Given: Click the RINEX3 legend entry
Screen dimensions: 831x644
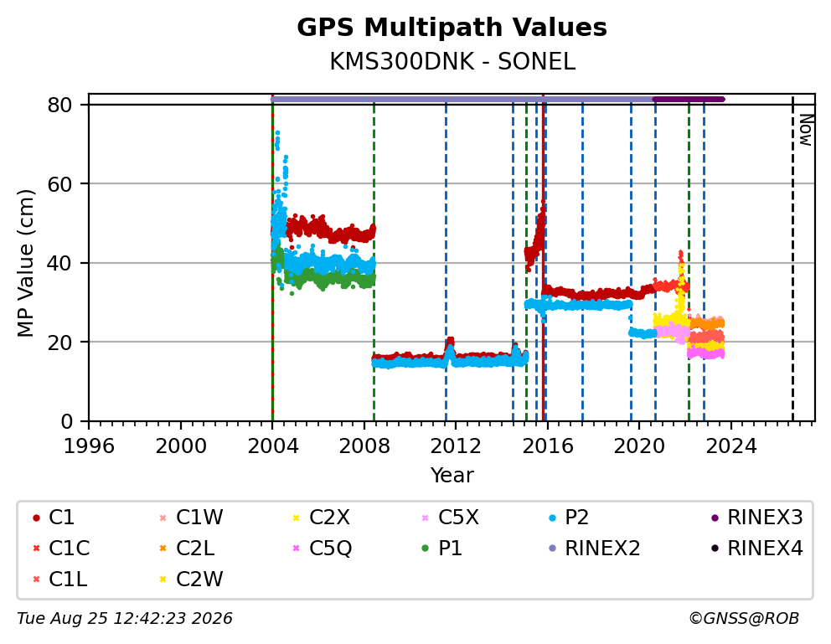Looking at the screenshot, I should coord(756,518).
